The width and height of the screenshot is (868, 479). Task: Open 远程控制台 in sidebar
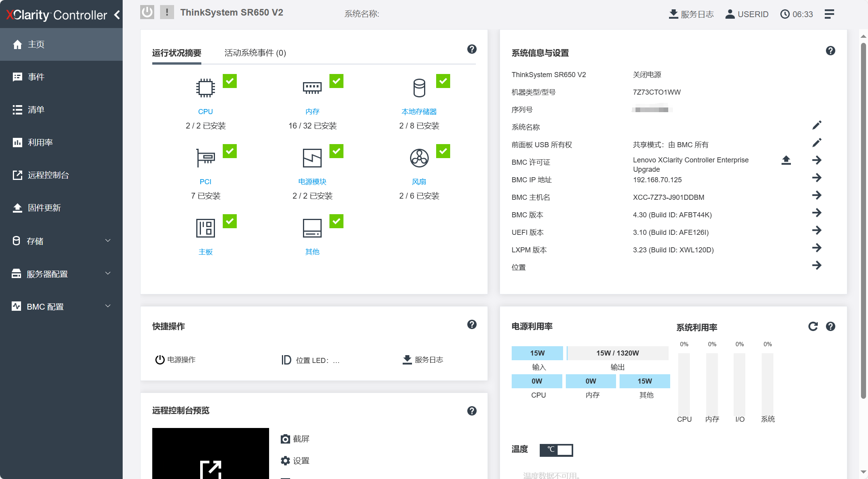pos(61,175)
